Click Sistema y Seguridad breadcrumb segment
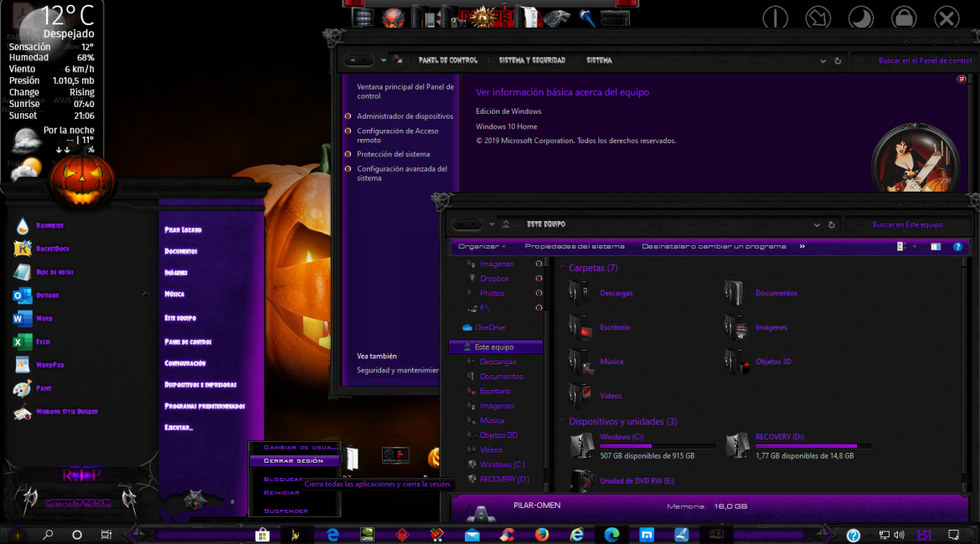Image resolution: width=980 pixels, height=544 pixels. [532, 60]
